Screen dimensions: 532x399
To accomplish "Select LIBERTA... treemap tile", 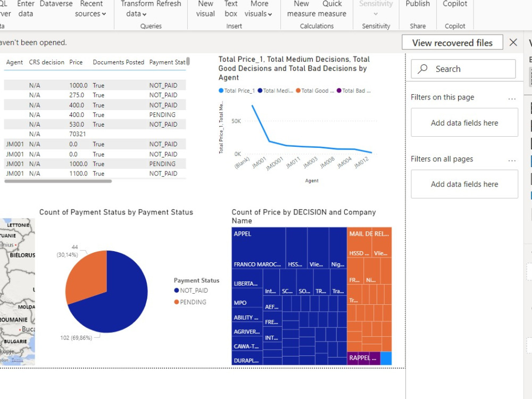I will [x=247, y=279].
